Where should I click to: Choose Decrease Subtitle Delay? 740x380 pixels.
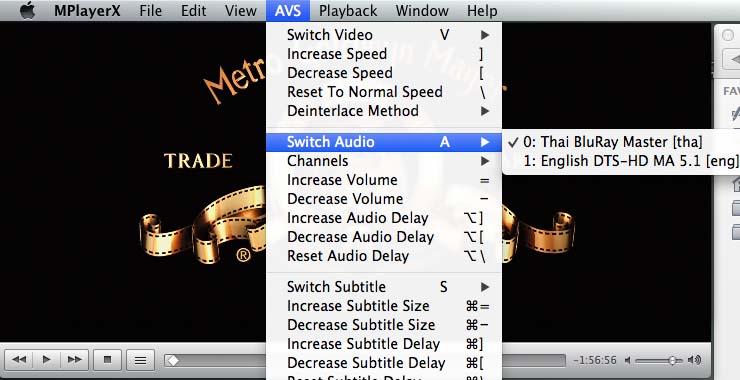384,363
